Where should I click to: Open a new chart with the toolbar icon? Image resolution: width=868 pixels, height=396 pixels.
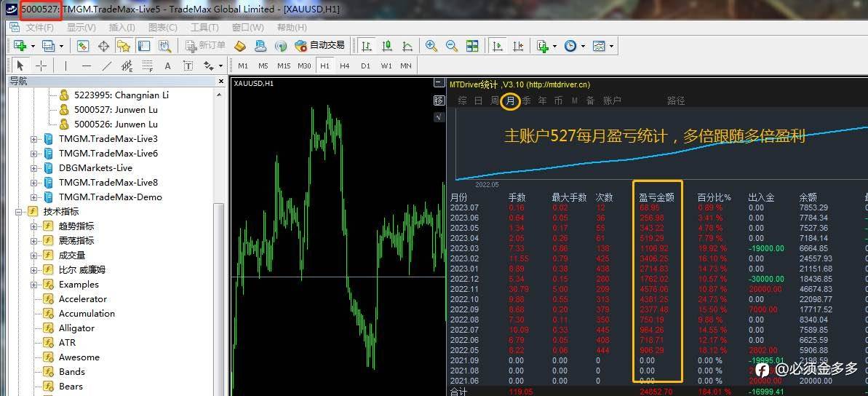tap(20, 46)
